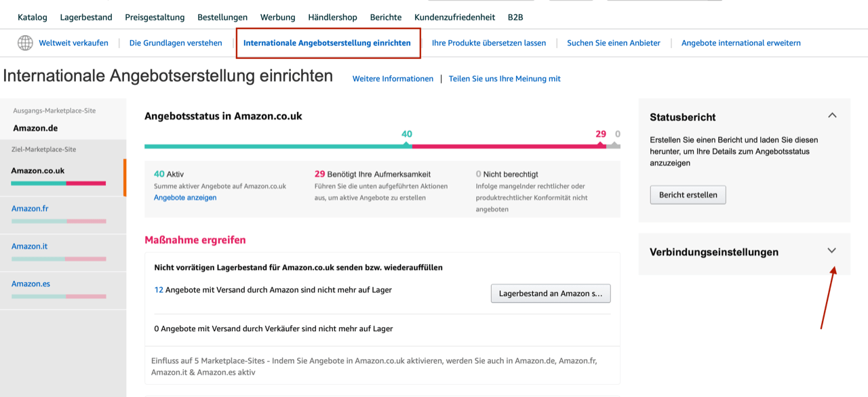
Task: Open the Händlershop menu
Action: [333, 17]
